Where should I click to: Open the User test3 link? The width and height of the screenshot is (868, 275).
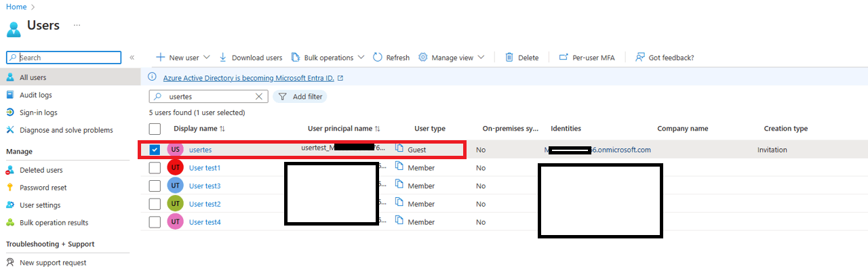pos(205,186)
